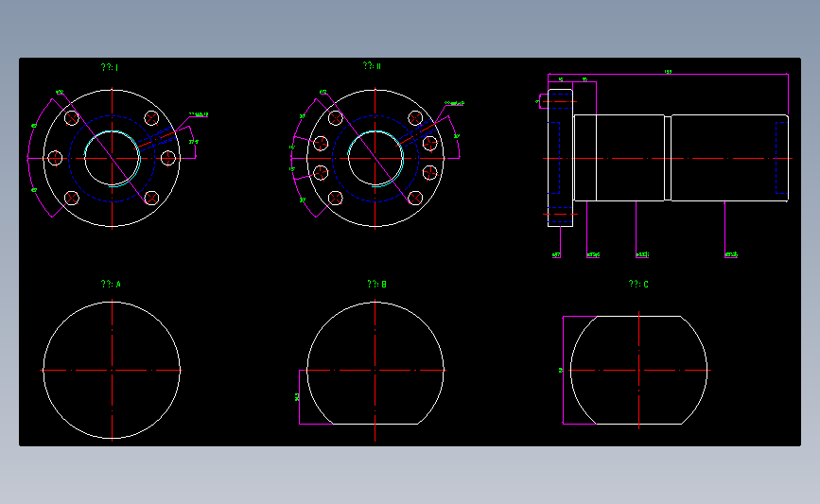820x504 pixels.
Task: Pick view I's left bolt hole on horizontal axis
Action: [x=55, y=158]
